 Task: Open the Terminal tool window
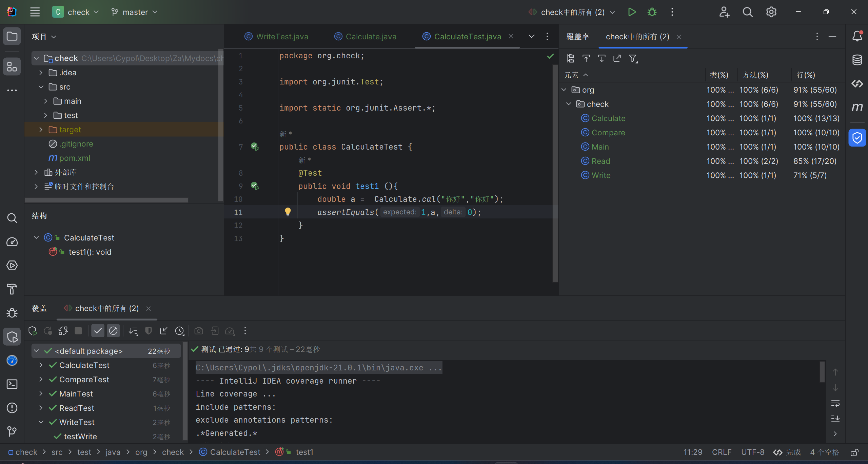pyautogui.click(x=12, y=384)
